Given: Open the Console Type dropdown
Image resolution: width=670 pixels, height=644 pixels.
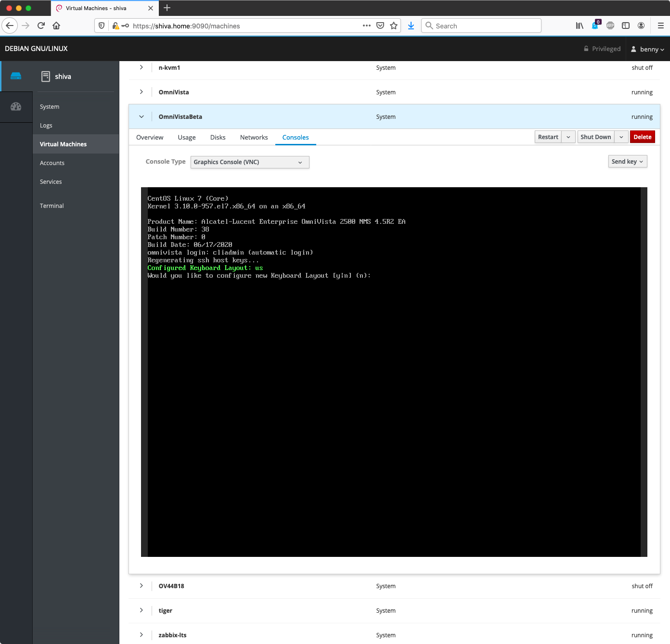Looking at the screenshot, I should coord(250,162).
